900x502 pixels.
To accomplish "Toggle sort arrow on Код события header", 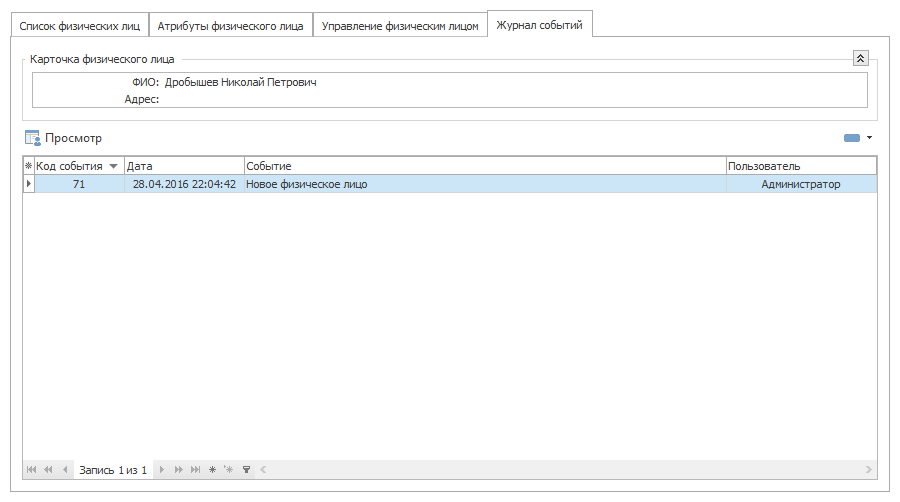I will (x=114, y=166).
